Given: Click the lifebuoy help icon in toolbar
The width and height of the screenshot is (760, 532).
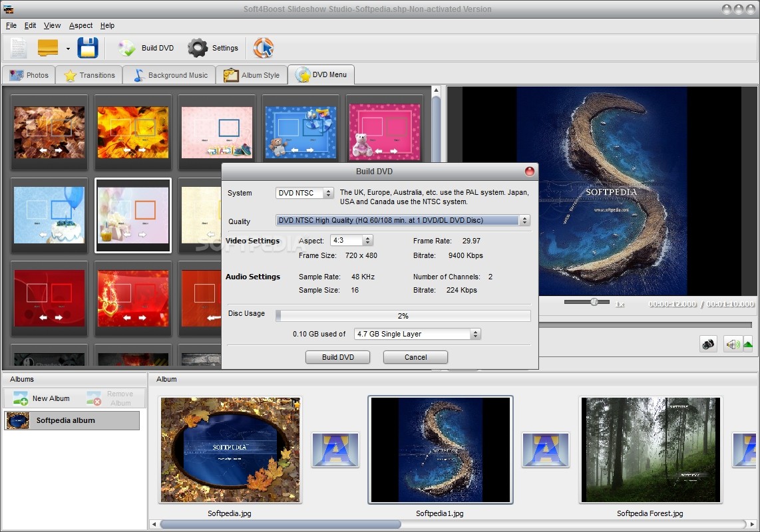Looking at the screenshot, I should click(263, 48).
